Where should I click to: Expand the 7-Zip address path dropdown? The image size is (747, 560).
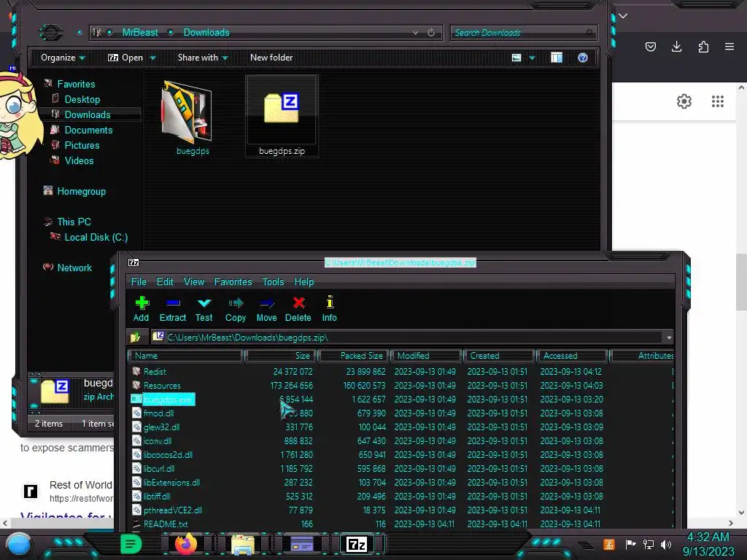669,337
